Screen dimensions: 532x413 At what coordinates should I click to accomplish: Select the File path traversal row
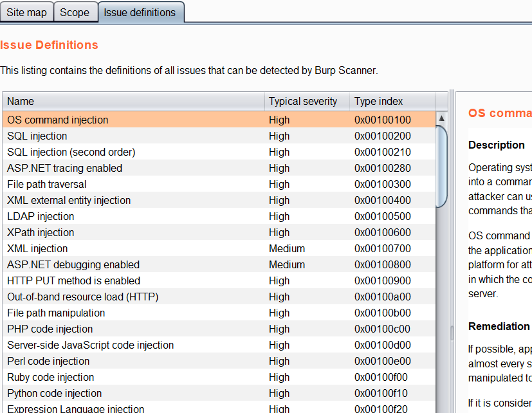point(219,184)
